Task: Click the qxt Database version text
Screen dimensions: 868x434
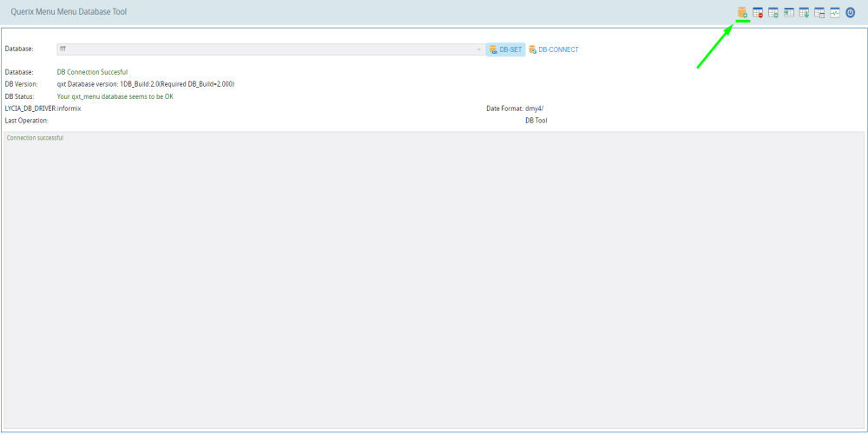Action: click(x=145, y=84)
